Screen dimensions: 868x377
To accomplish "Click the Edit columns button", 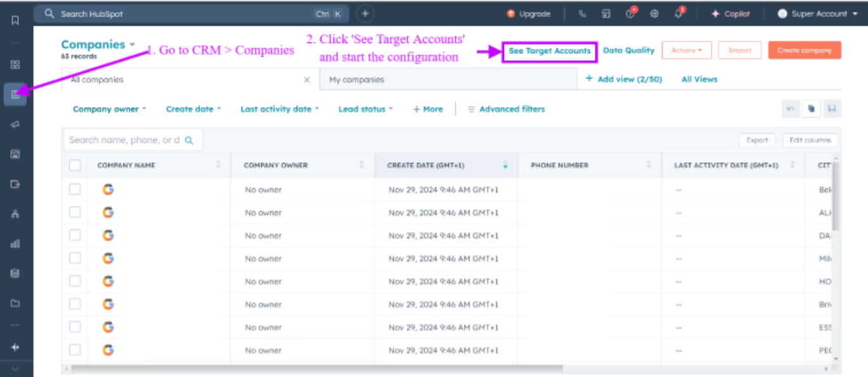I will pos(810,141).
